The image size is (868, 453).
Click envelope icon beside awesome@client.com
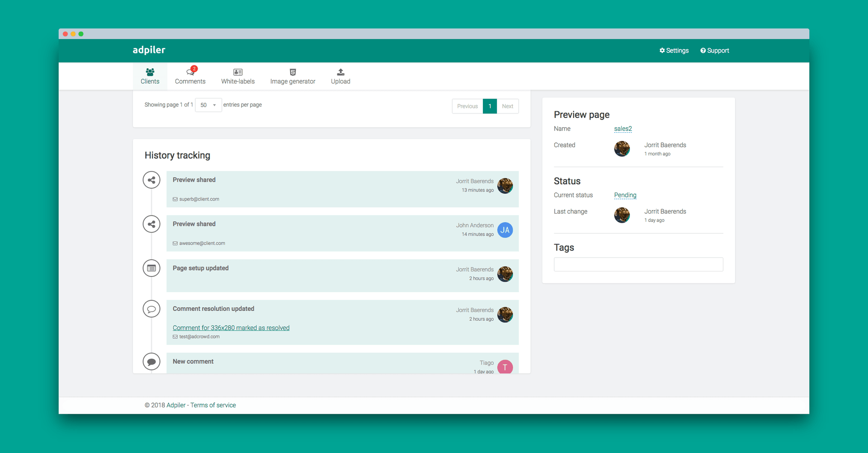[x=175, y=243]
